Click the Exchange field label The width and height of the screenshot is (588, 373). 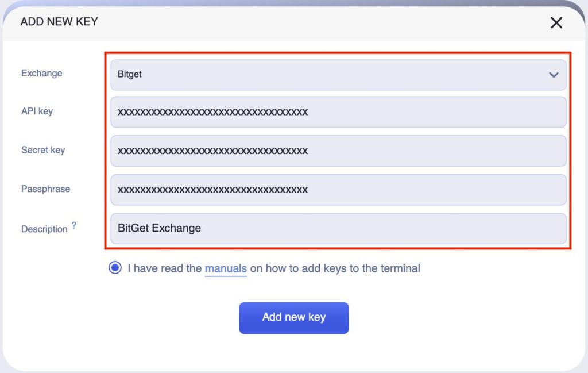(x=41, y=74)
